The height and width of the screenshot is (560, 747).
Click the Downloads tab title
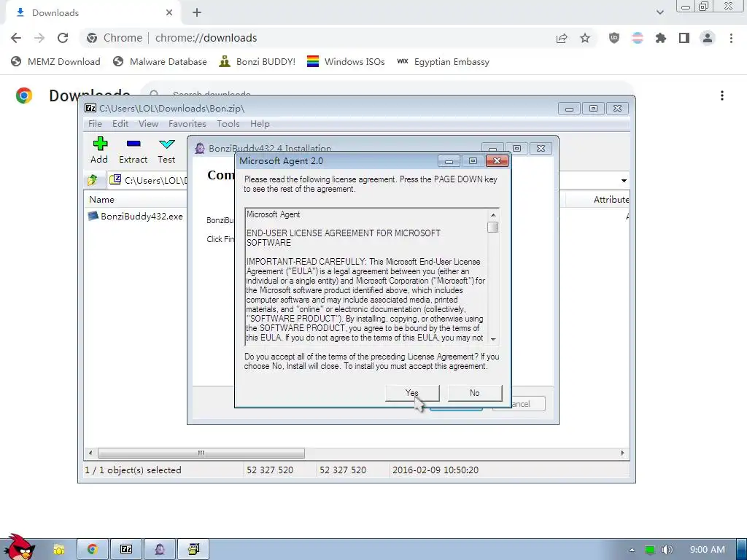click(x=55, y=13)
